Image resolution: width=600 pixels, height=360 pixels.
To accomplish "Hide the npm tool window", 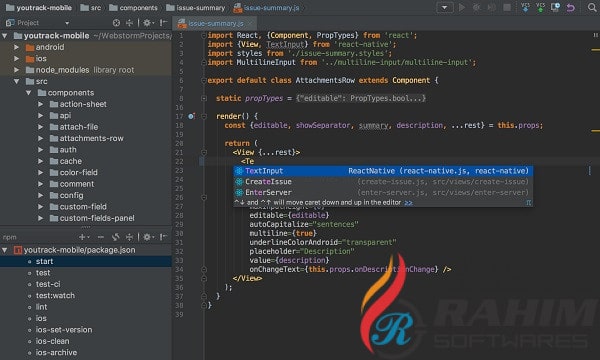I will click(x=163, y=237).
